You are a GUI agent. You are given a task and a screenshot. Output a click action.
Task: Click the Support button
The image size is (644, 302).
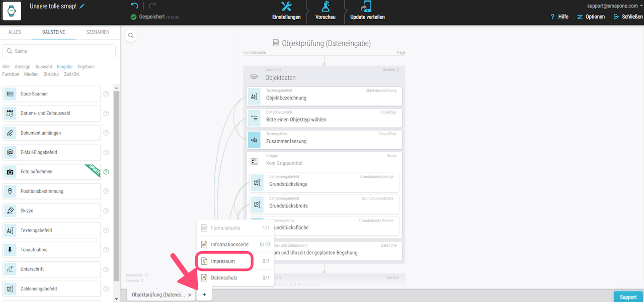point(628,297)
